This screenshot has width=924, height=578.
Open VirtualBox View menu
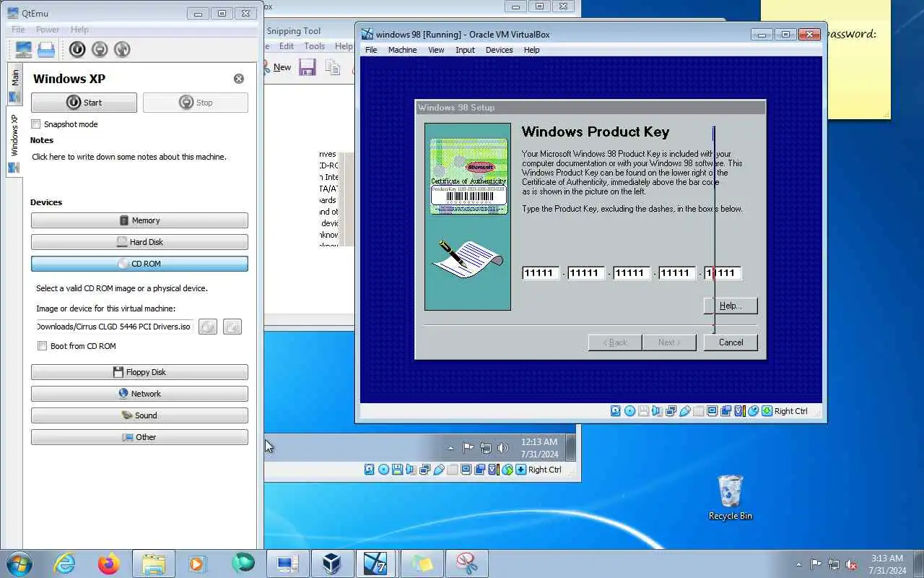436,50
